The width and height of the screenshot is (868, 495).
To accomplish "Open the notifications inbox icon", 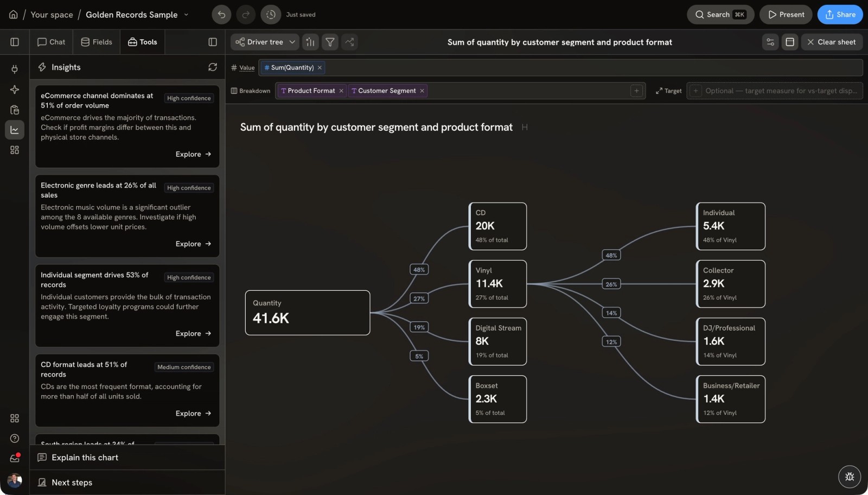I will point(15,458).
